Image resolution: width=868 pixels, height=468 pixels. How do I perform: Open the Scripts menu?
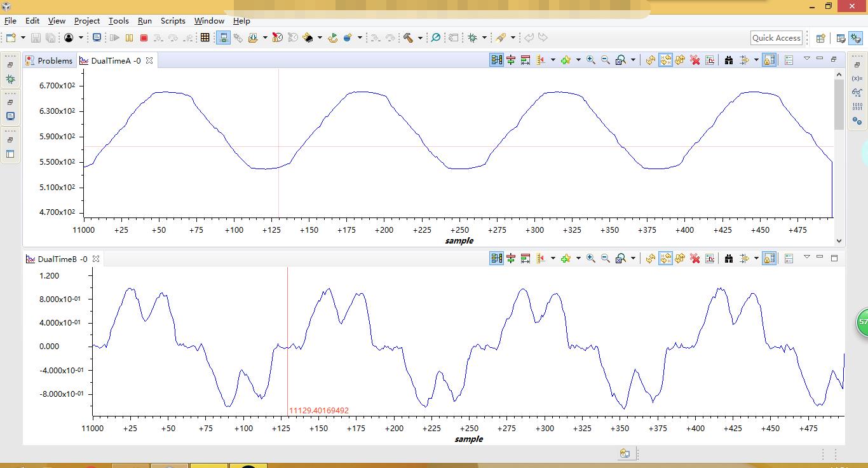[173, 20]
